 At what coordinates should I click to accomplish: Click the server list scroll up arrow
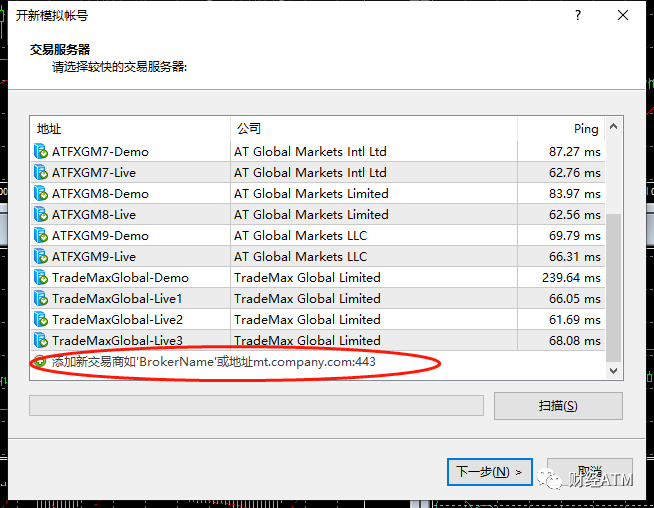click(613, 126)
